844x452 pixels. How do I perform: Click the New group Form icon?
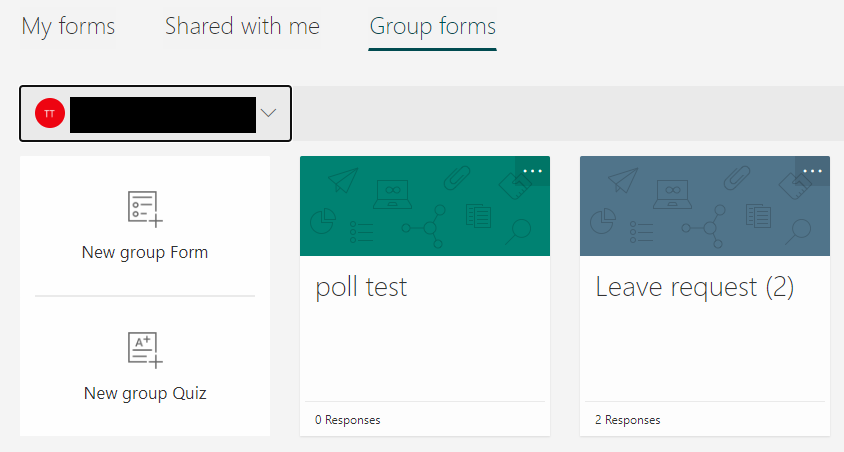145,207
